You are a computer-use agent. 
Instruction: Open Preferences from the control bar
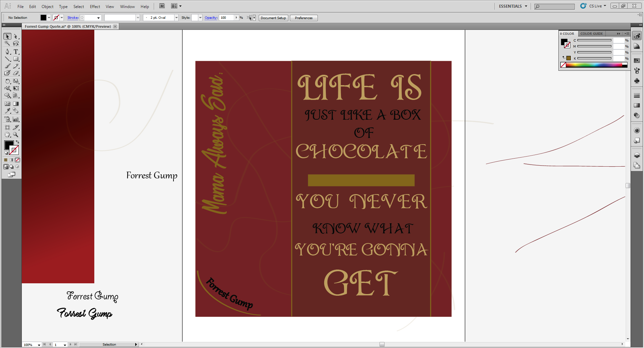tap(303, 18)
